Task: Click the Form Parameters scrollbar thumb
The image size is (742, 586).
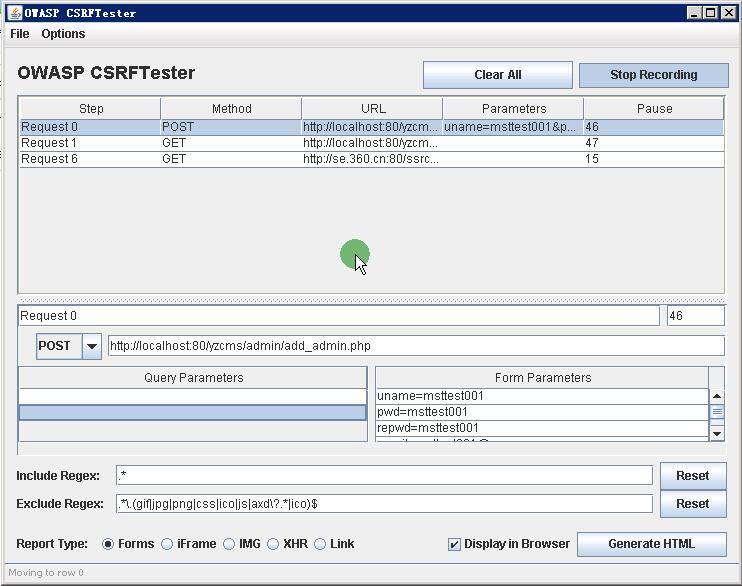Action: tap(717, 412)
